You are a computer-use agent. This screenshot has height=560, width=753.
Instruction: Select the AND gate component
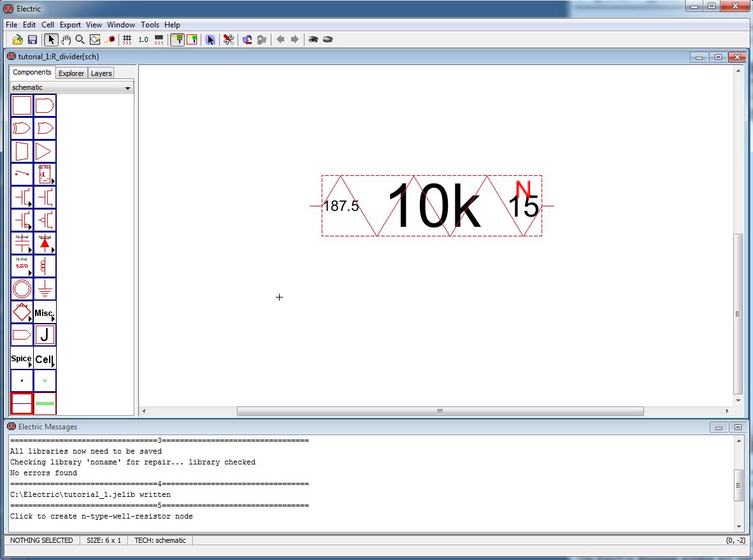click(x=45, y=106)
